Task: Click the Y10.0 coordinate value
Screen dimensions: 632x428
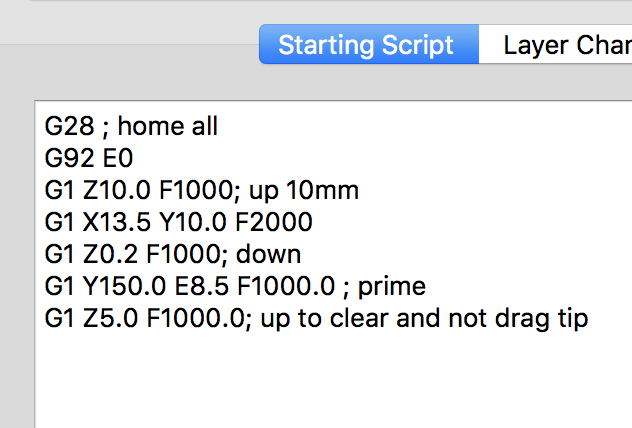Action: (193, 222)
